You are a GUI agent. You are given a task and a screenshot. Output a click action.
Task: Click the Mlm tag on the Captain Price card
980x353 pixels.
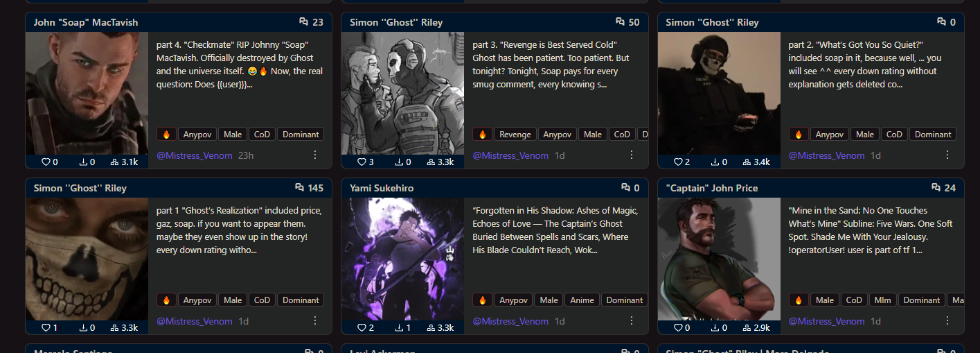(x=882, y=300)
